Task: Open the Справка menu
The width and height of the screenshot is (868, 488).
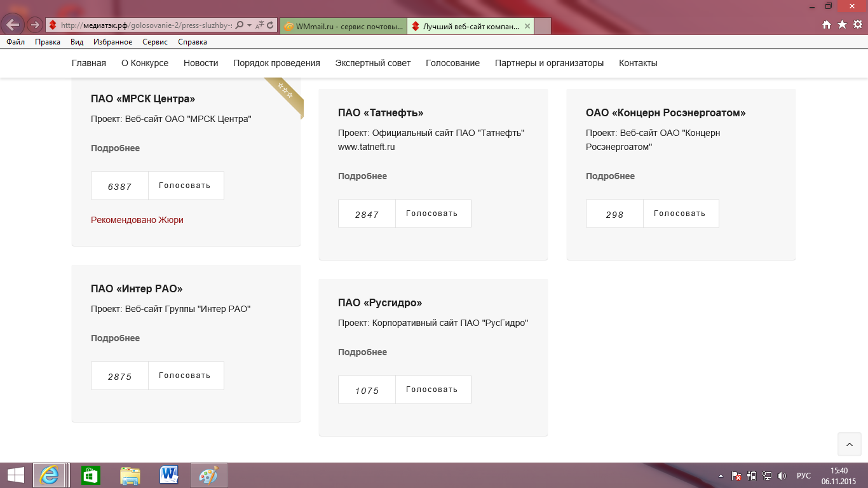Action: coord(193,42)
